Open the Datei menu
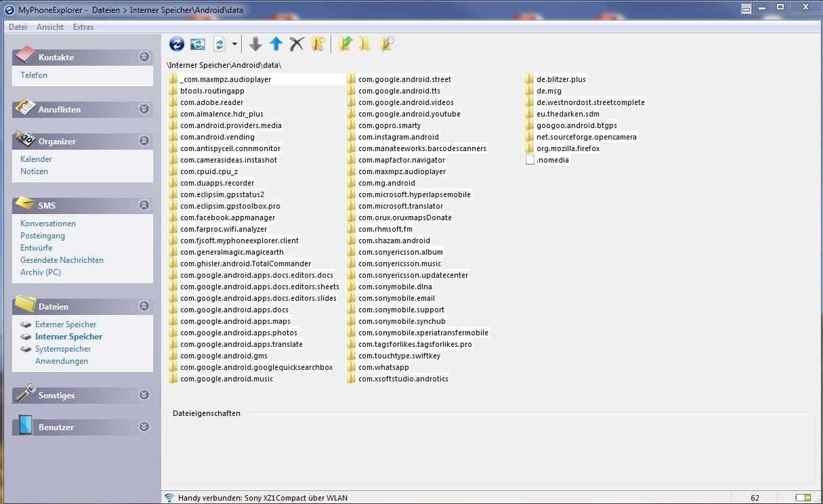This screenshot has height=504, width=823. click(x=18, y=27)
